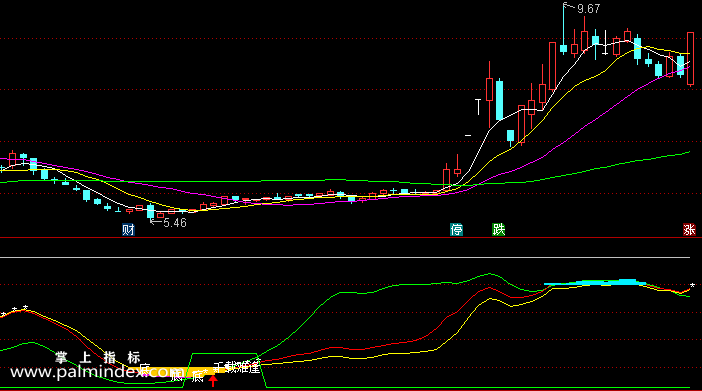Image resolution: width=702 pixels, height=391 pixels.
Task: Open the www.palmindex.com watermark link
Action: pyautogui.click(x=96, y=372)
